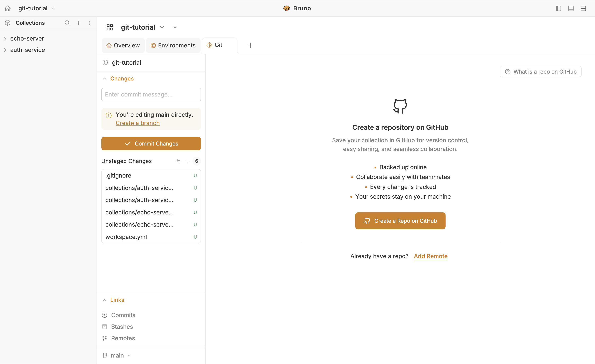Collapse the Links section
The image size is (595, 364).
(105, 300)
